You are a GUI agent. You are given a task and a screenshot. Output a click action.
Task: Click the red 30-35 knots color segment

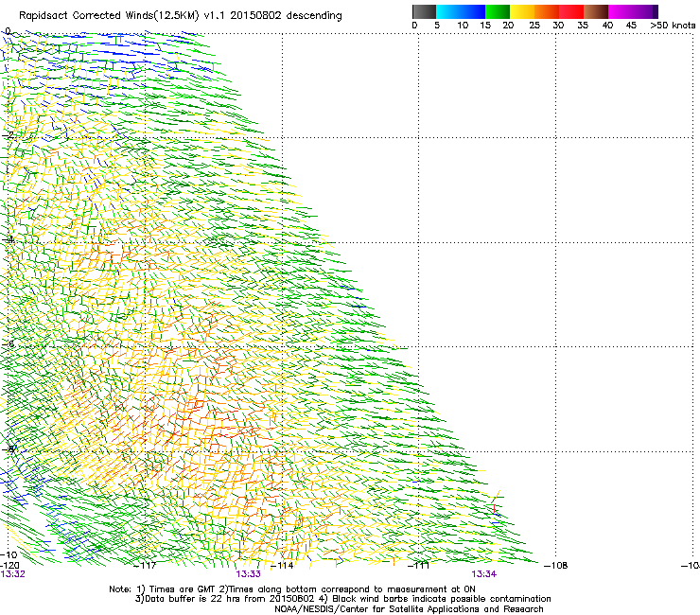pyautogui.click(x=571, y=11)
